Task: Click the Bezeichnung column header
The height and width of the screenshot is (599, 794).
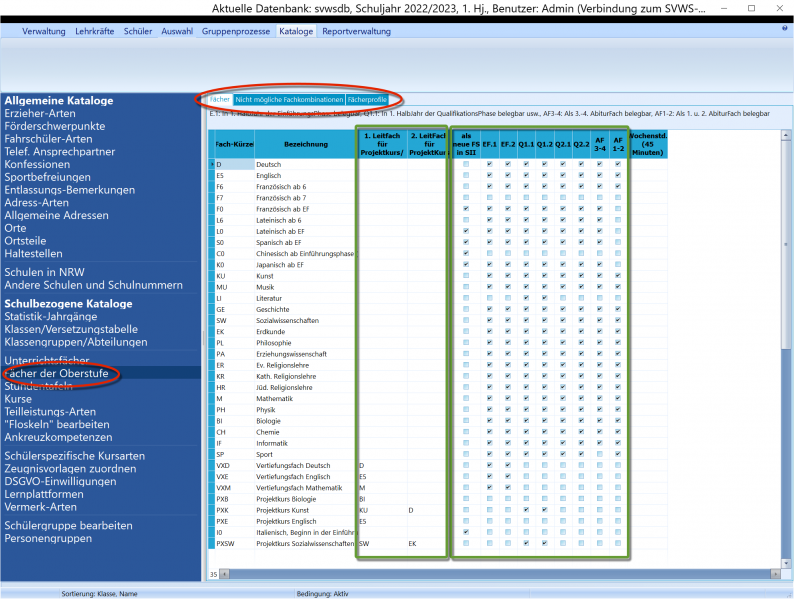Action: (306, 144)
